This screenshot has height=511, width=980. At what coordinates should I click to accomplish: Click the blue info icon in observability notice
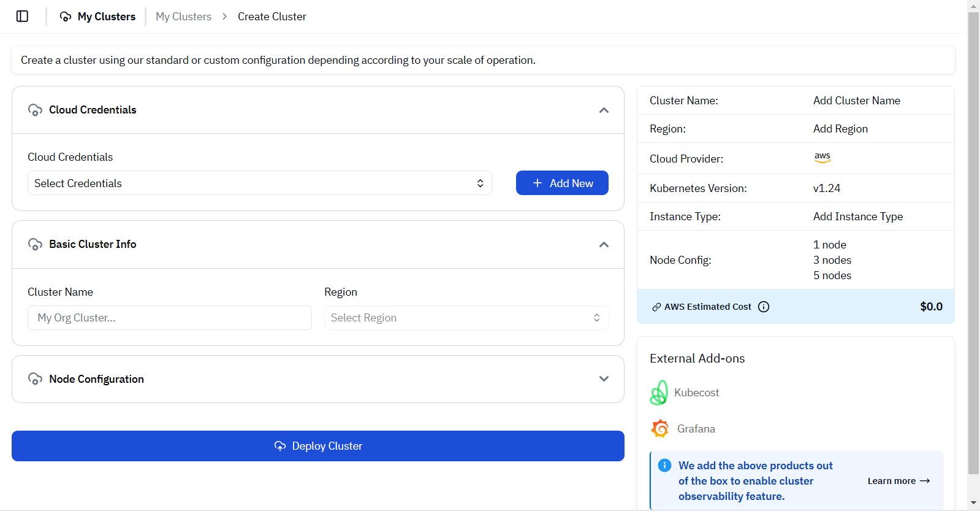pos(664,466)
